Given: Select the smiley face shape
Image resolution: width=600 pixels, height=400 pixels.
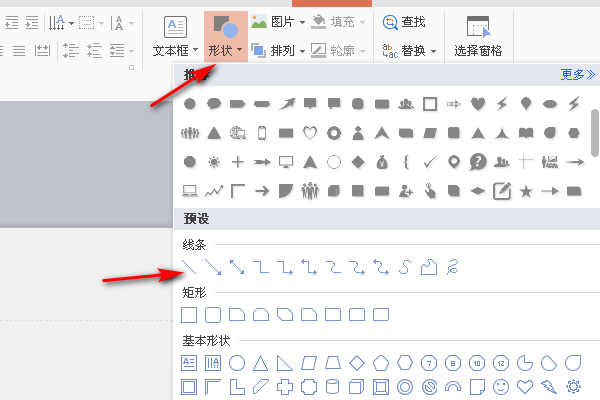Looking at the screenshot, I should [501, 387].
